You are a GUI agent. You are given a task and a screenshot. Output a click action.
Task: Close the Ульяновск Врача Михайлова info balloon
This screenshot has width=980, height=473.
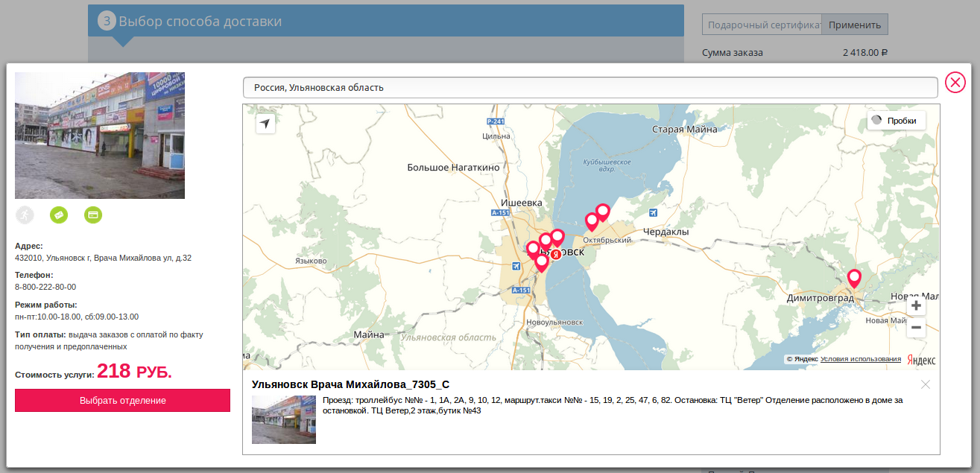925,384
